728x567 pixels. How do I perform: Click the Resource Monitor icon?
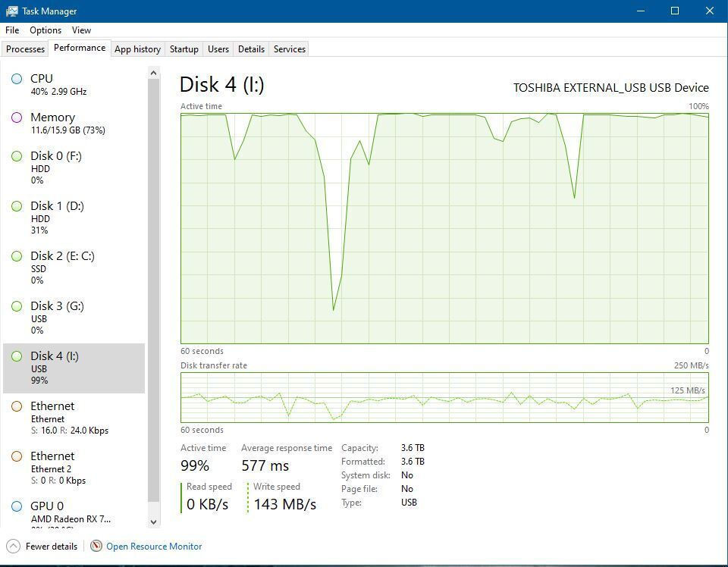[96, 546]
